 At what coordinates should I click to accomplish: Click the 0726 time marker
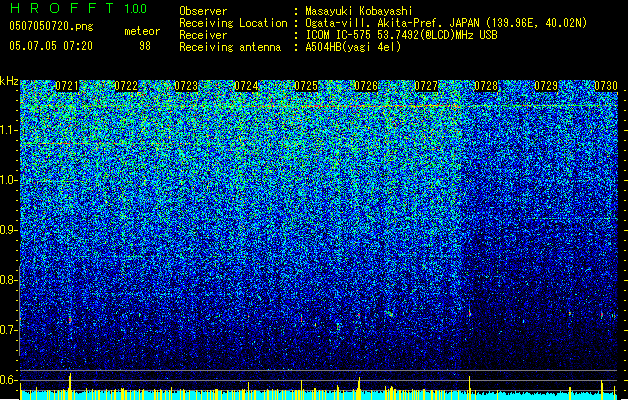[x=366, y=86]
